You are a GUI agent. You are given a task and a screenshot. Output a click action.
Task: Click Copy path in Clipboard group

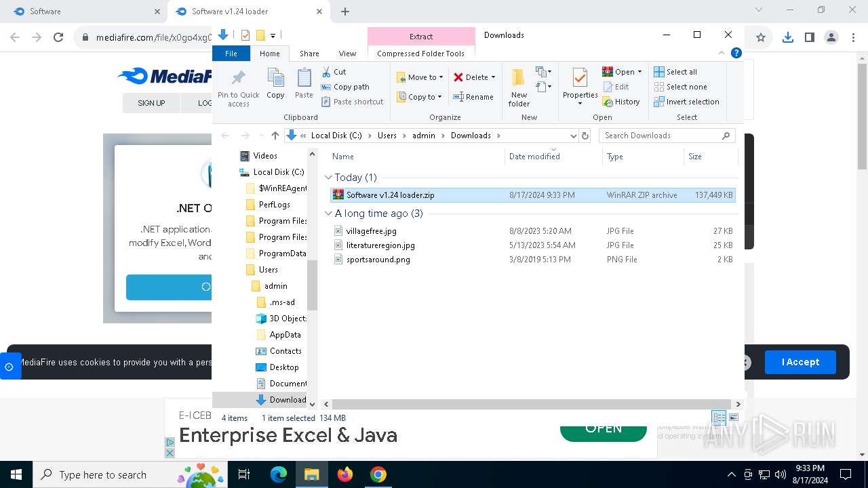(x=345, y=87)
